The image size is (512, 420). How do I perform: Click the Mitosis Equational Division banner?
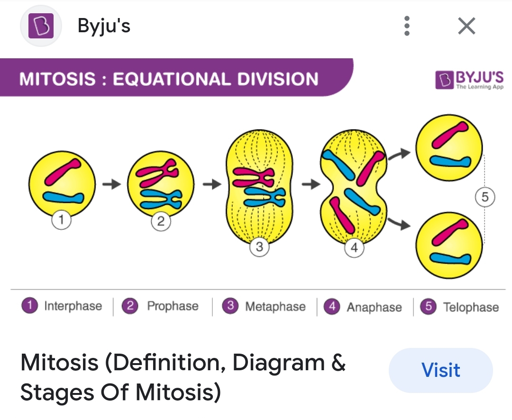[169, 78]
